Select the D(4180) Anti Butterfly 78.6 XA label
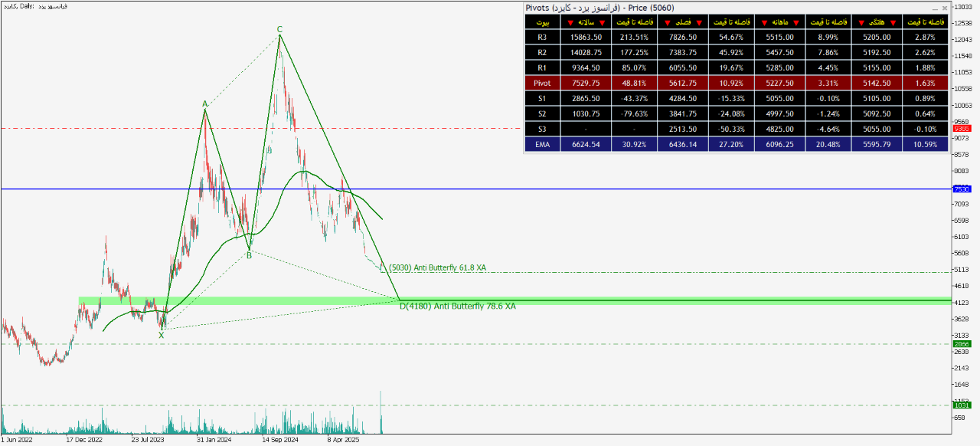 coord(458,307)
